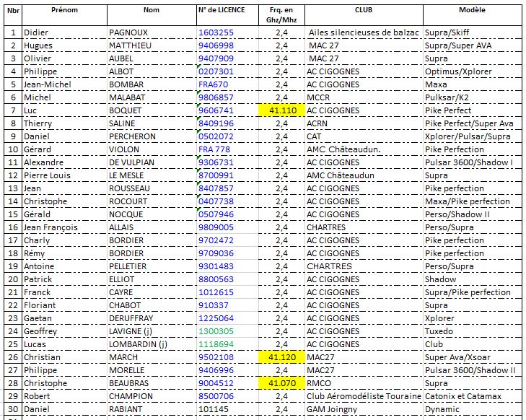Select the RABIANT name cell
This screenshot has width=526, height=420.
pos(152,409)
